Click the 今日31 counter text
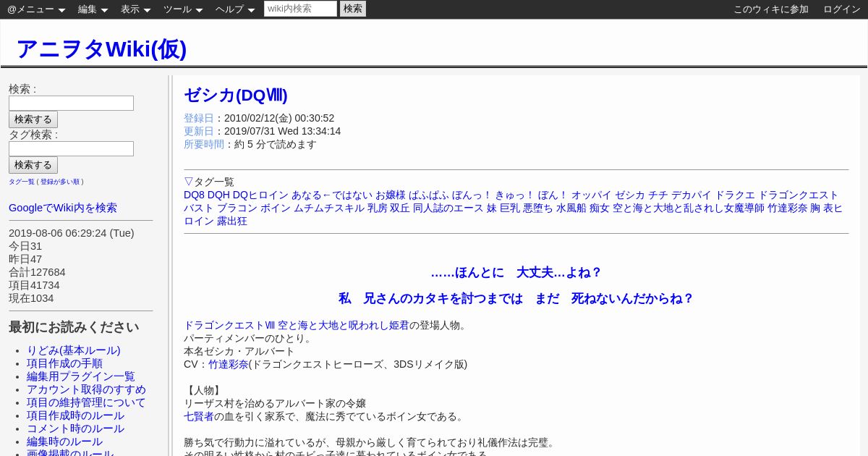Screen dimensions: 868x456 click(x=25, y=246)
